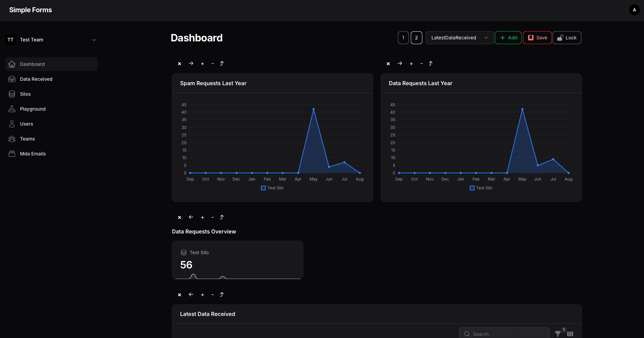Save the dashboard layout
The height and width of the screenshot is (338, 644).
click(537, 38)
